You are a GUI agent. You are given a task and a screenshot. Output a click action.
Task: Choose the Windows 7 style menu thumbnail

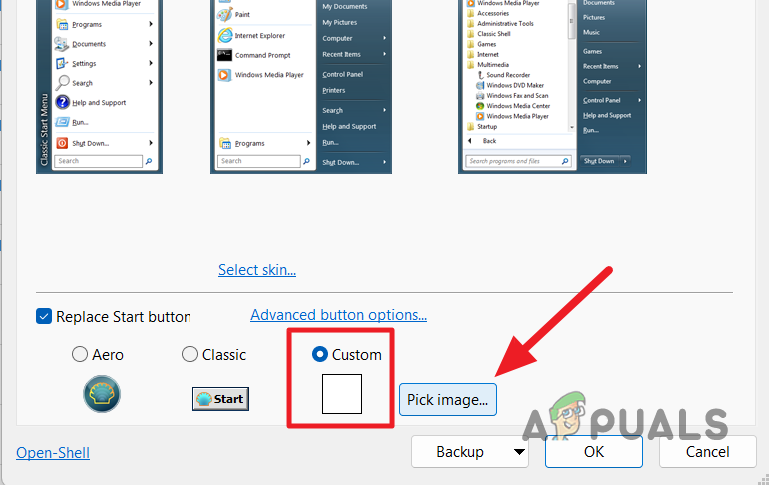point(552,87)
